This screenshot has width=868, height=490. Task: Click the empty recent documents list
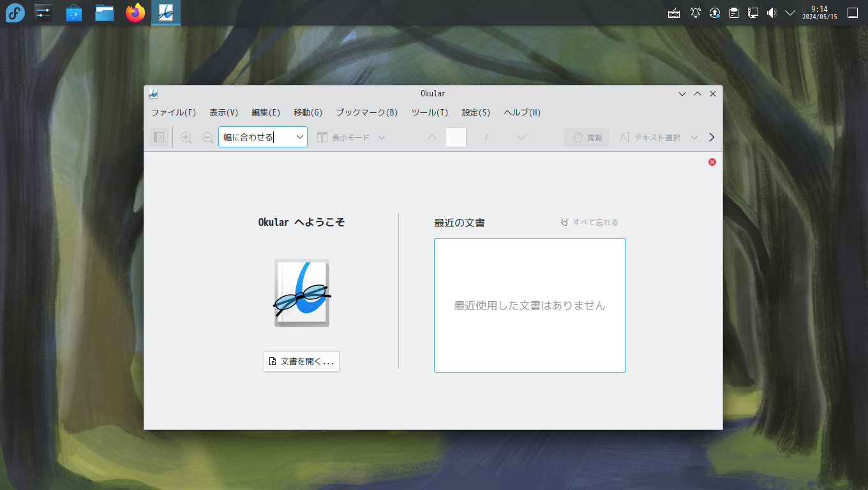tap(530, 305)
